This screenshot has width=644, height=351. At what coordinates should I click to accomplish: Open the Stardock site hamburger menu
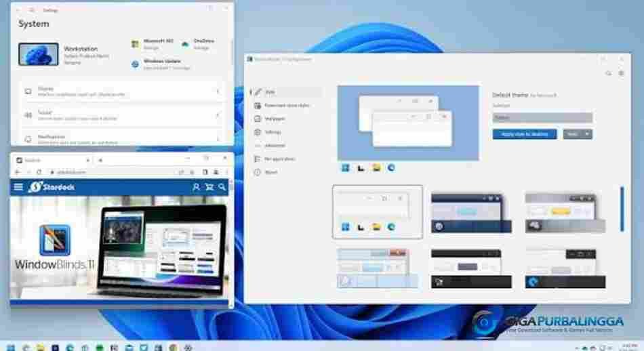(18, 187)
